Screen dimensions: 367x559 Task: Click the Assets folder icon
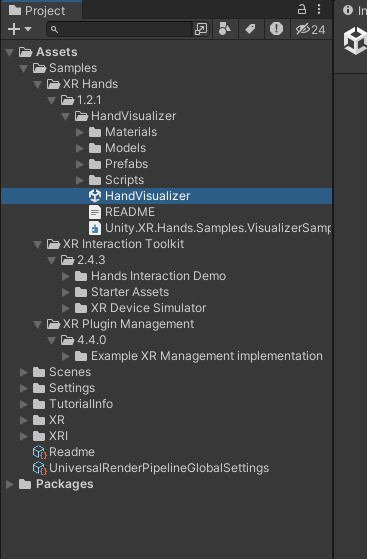25,52
